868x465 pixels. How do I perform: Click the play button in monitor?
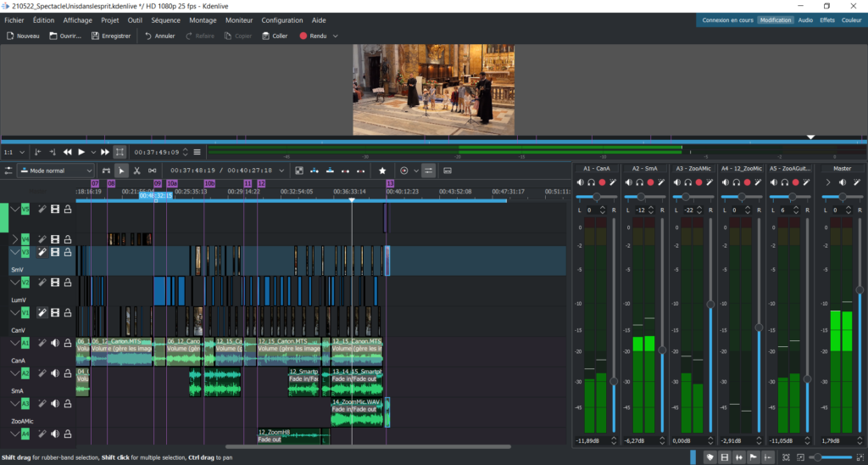[81, 152]
